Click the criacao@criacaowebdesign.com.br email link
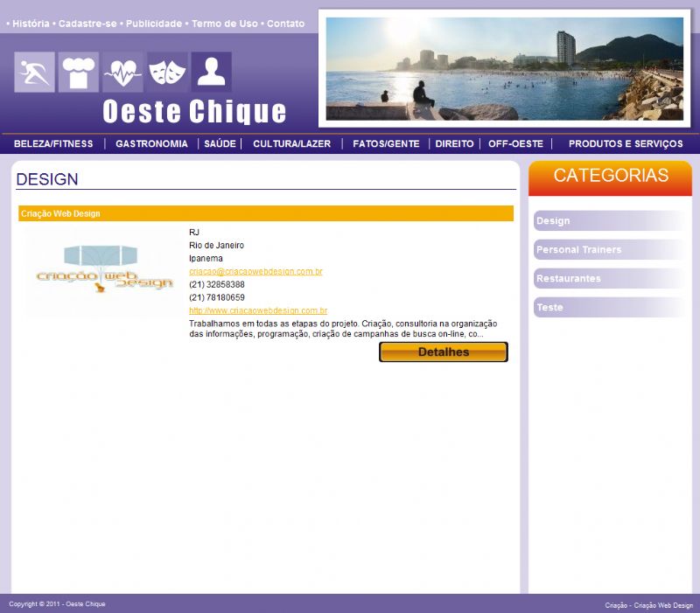This screenshot has height=613, width=700. [x=255, y=271]
